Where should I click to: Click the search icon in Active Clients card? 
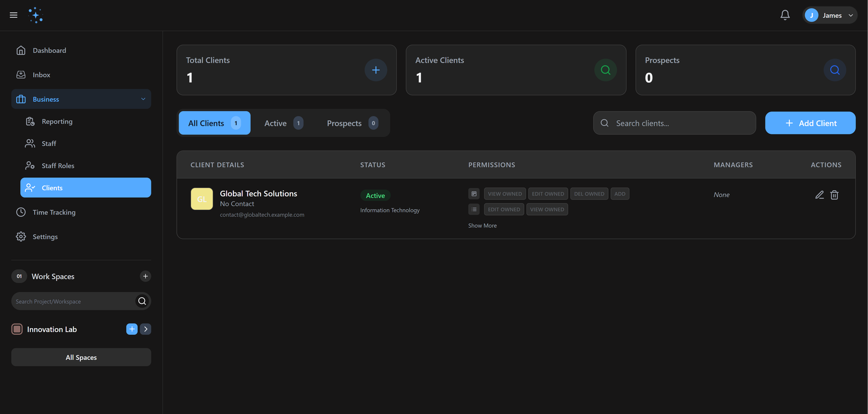click(605, 70)
